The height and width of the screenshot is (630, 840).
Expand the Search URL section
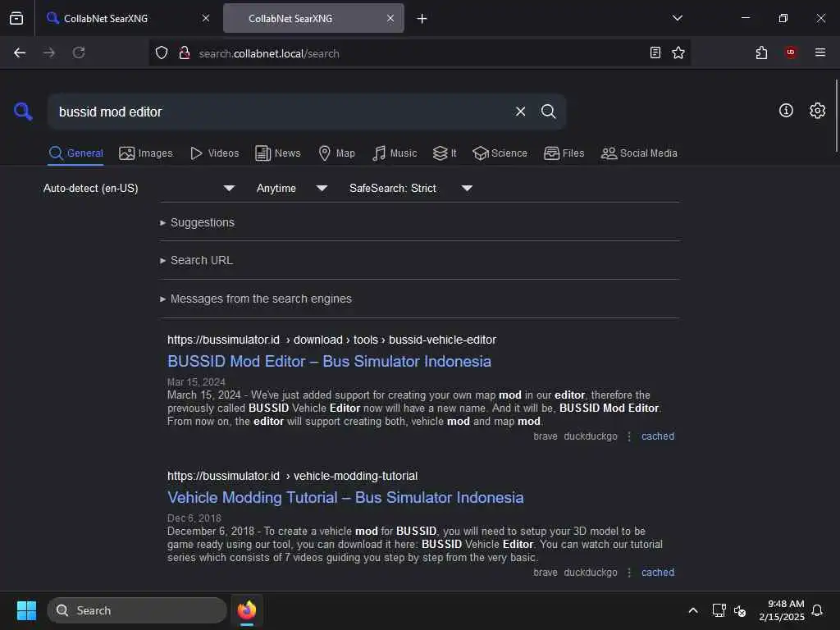[x=196, y=260]
